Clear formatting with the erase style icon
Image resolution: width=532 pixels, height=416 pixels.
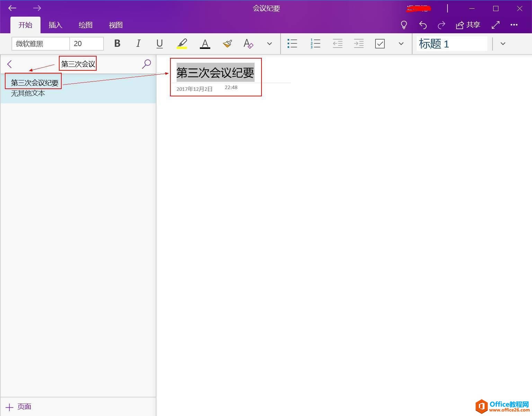[248, 44]
